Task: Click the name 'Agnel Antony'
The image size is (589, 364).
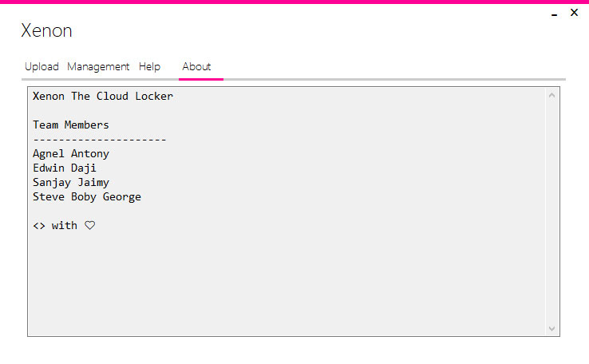Action: point(70,153)
